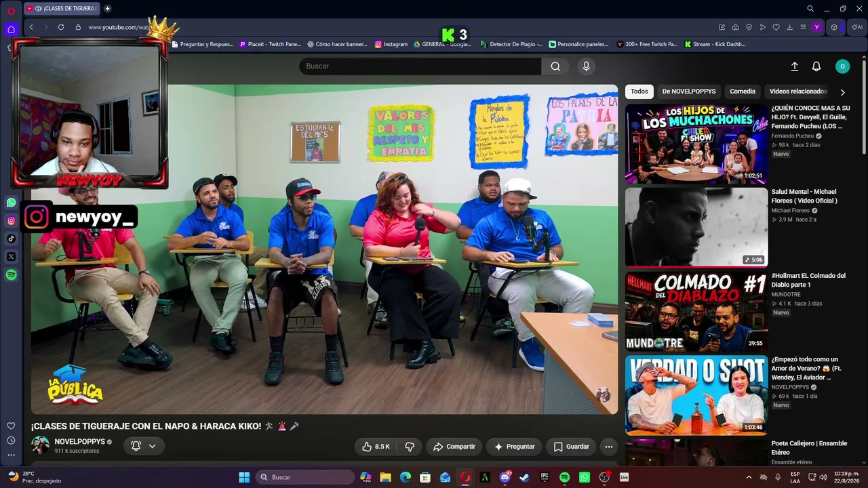Image resolution: width=868 pixels, height=488 pixels.
Task: Click the Compartir button
Action: click(454, 447)
